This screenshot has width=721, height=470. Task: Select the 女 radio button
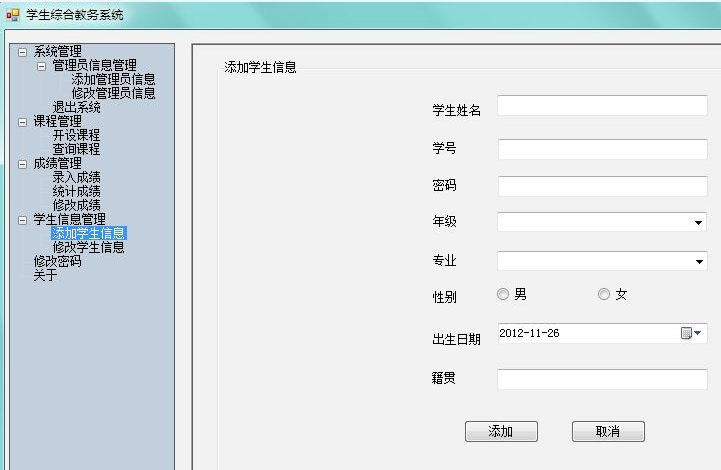[604, 294]
